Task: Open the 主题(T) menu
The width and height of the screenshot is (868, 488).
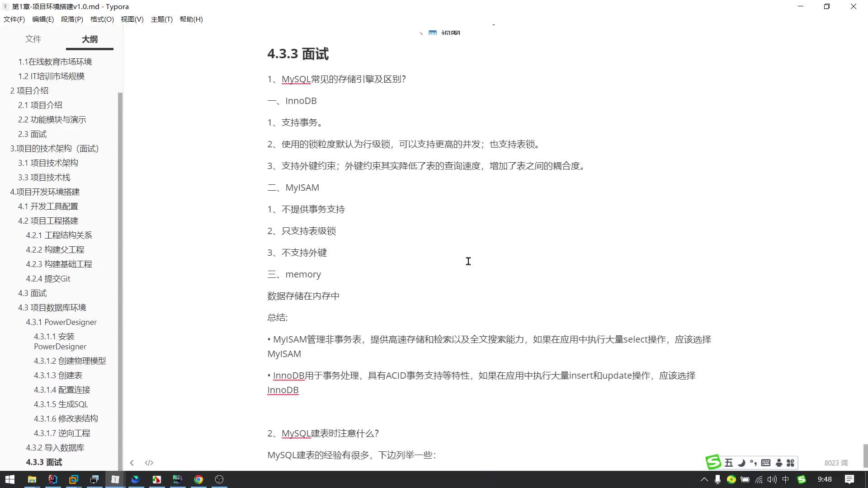Action: 162,19
